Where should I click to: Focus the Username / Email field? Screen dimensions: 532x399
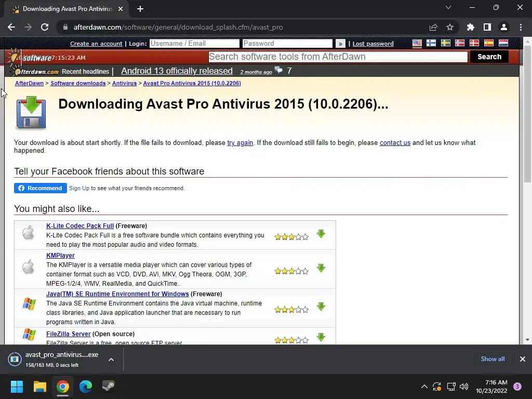click(x=194, y=44)
